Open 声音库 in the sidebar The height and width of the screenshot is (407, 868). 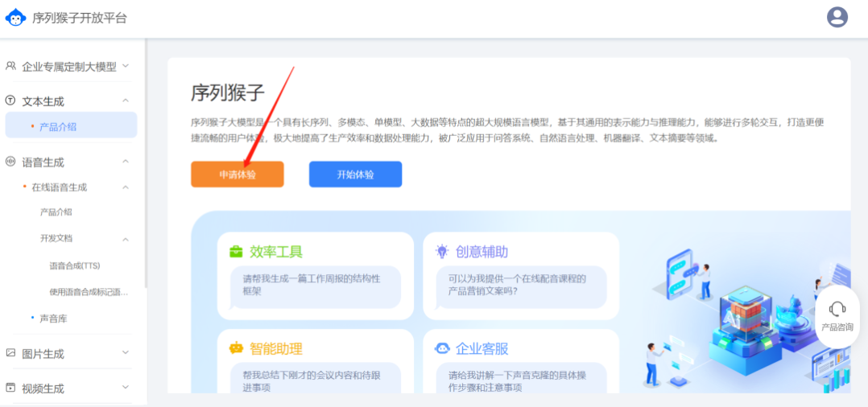(x=53, y=319)
